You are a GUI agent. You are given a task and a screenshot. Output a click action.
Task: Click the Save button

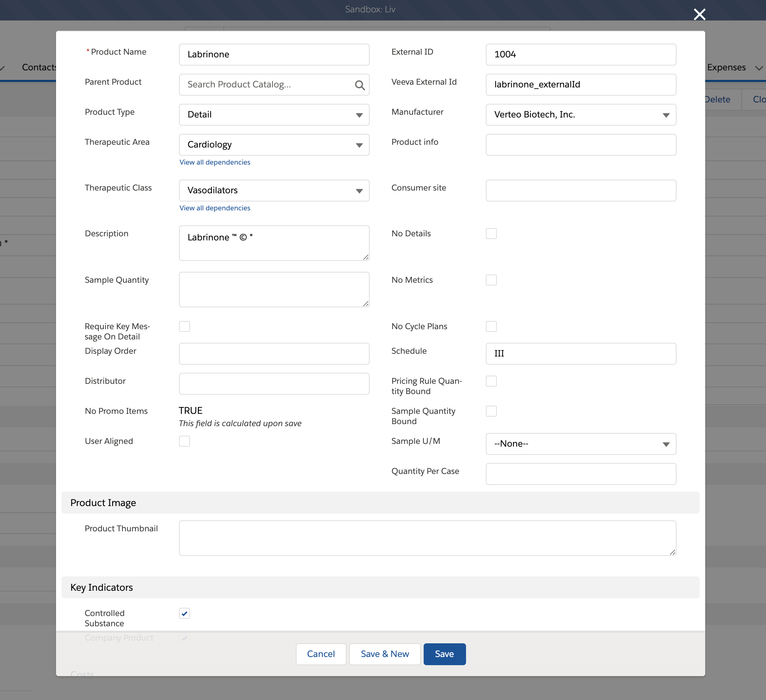pos(444,654)
